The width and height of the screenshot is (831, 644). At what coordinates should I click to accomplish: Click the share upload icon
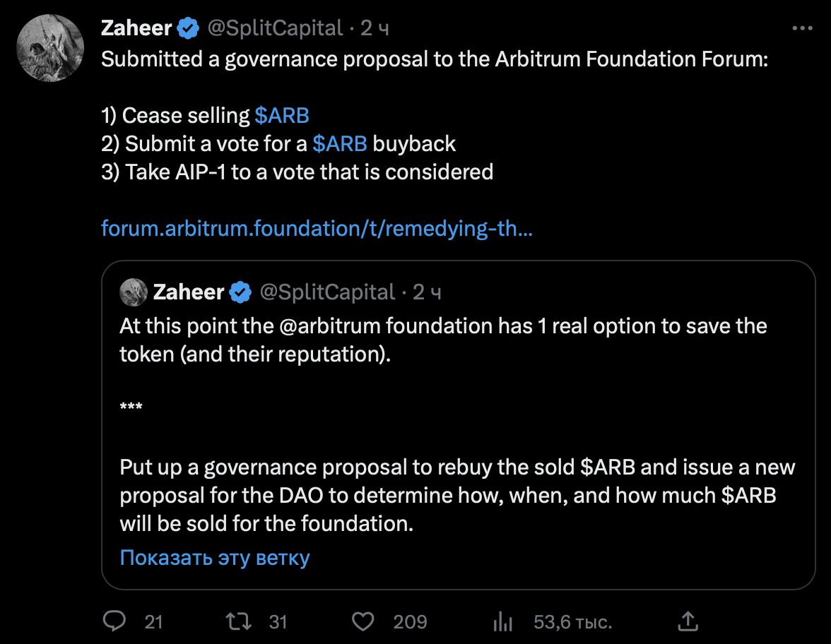pyautogui.click(x=688, y=621)
